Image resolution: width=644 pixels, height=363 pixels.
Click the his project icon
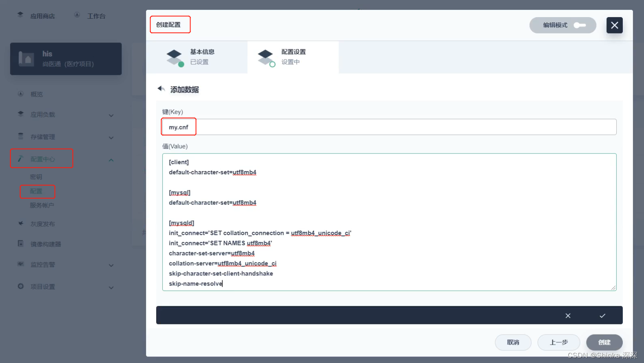click(27, 59)
